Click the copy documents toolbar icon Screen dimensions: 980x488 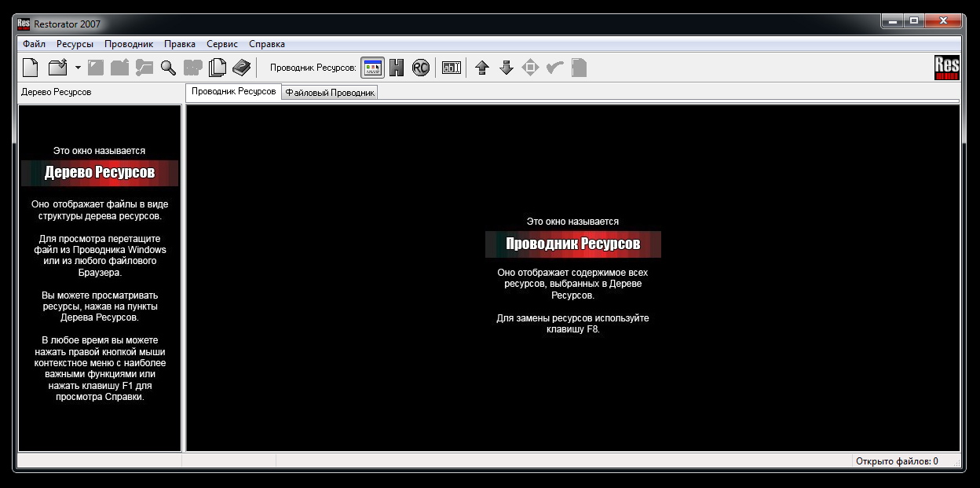(x=217, y=68)
